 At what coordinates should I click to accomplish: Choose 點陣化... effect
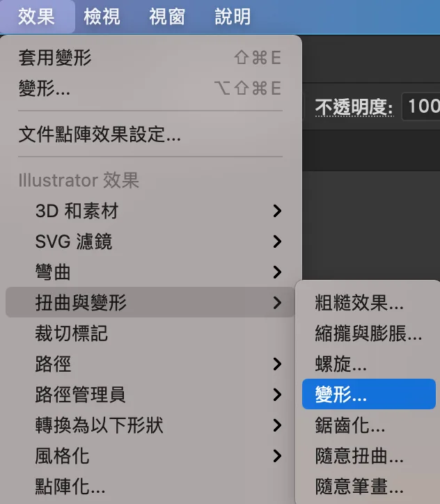tap(150, 486)
